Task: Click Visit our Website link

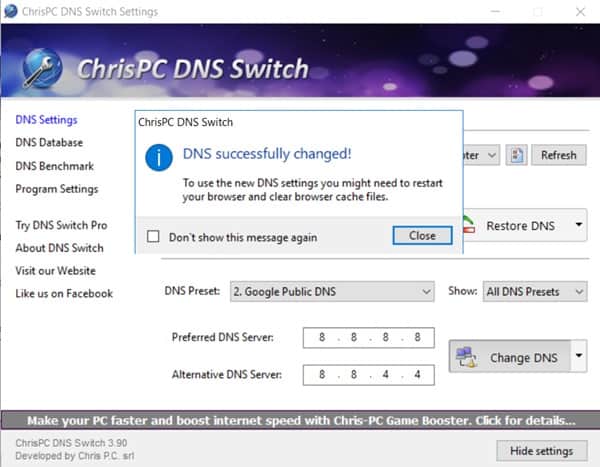Action: tap(55, 271)
